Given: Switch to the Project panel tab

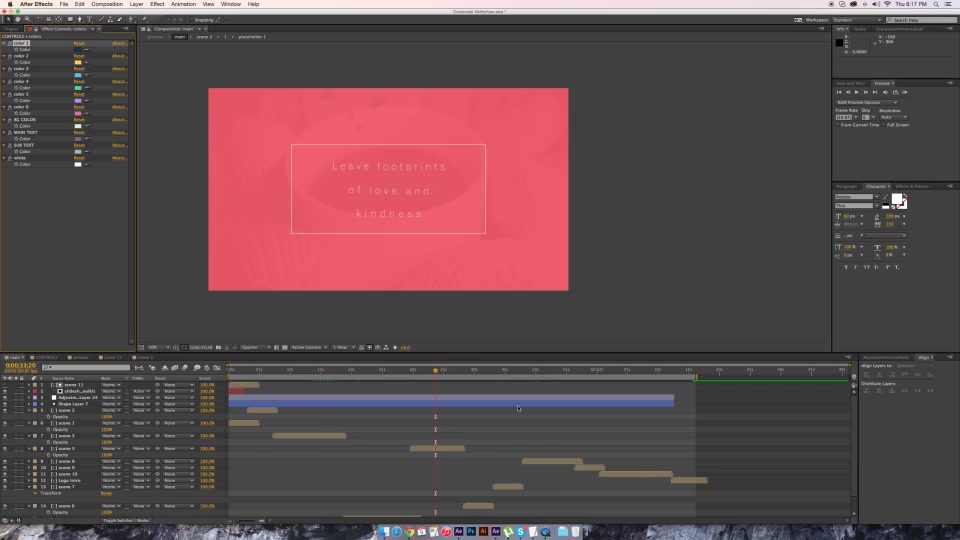Looking at the screenshot, I should point(12,29).
